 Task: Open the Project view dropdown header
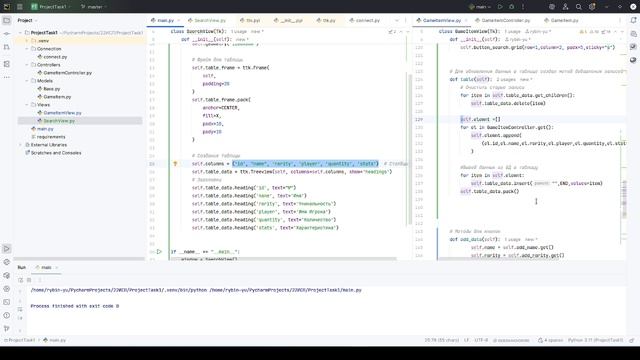[27, 20]
